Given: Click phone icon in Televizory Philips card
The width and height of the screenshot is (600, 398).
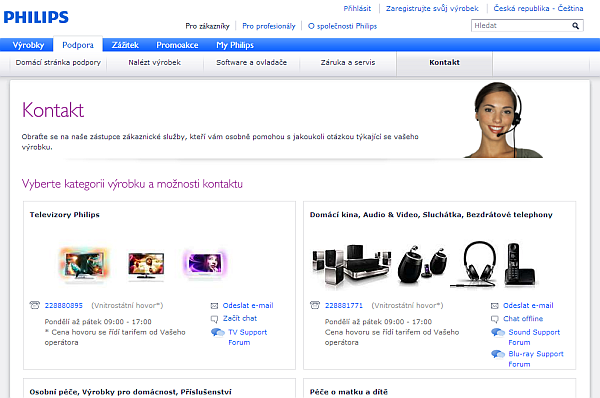Looking at the screenshot, I should point(34,305).
